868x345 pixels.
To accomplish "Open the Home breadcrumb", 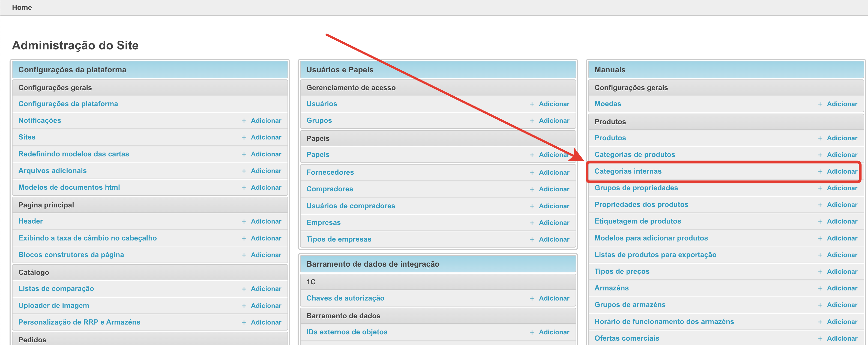I will click(x=22, y=7).
